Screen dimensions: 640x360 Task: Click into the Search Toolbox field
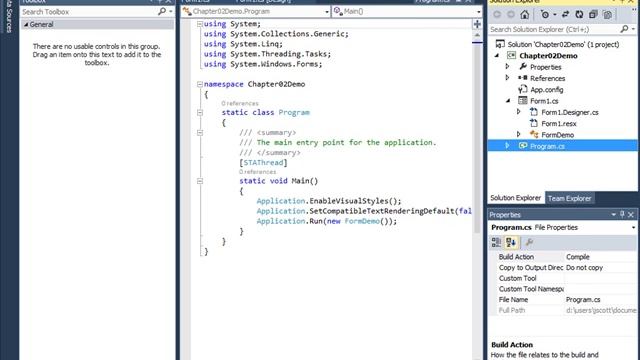(x=89, y=11)
